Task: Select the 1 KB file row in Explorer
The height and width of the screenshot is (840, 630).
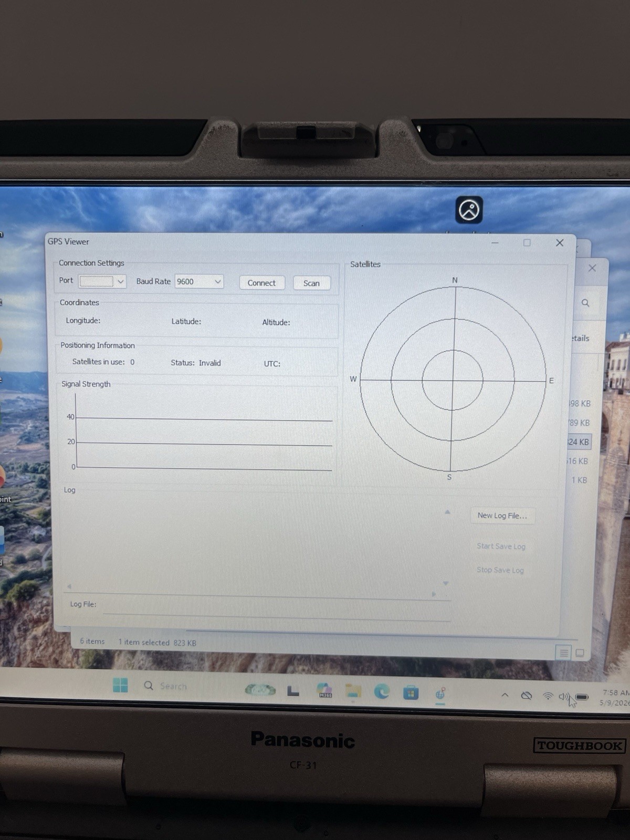Action: point(579,480)
